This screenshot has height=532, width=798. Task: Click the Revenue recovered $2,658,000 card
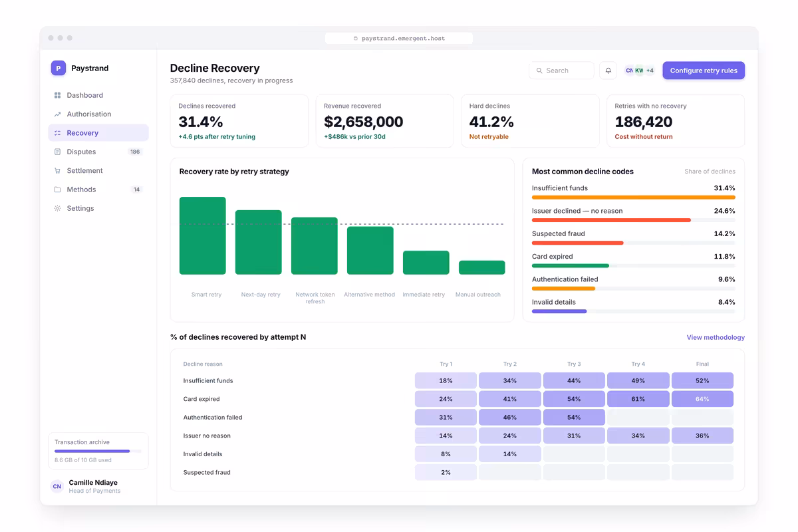click(x=384, y=121)
